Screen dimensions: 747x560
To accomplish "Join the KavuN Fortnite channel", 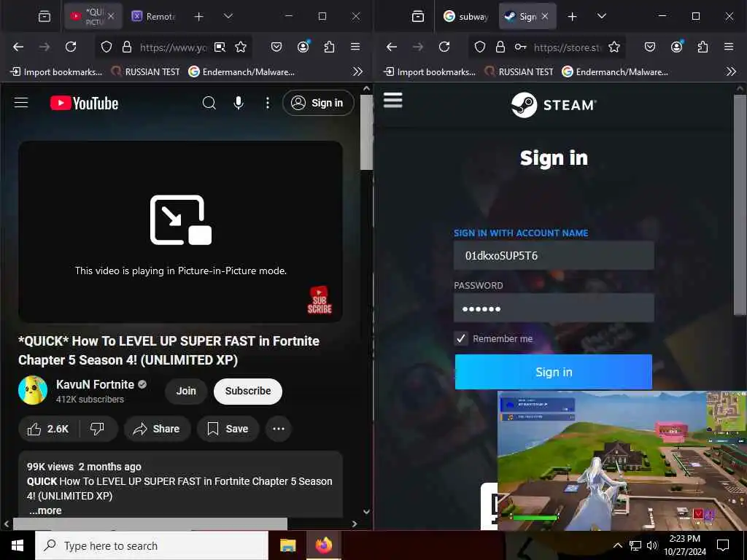I will 186,391.
